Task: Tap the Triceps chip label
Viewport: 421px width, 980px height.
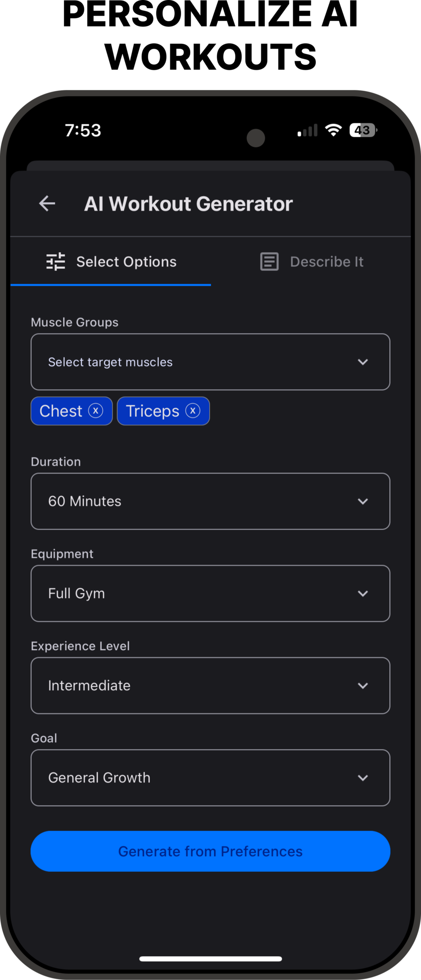Action: (x=153, y=411)
